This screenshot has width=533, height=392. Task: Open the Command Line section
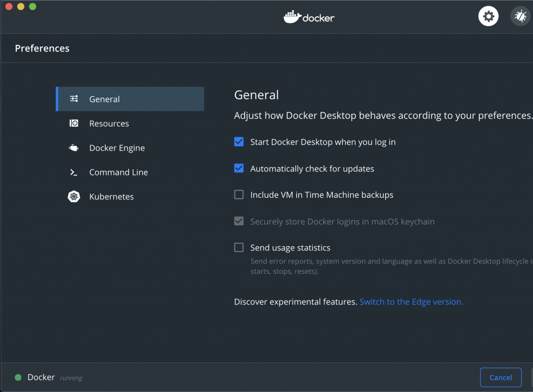(x=130, y=172)
